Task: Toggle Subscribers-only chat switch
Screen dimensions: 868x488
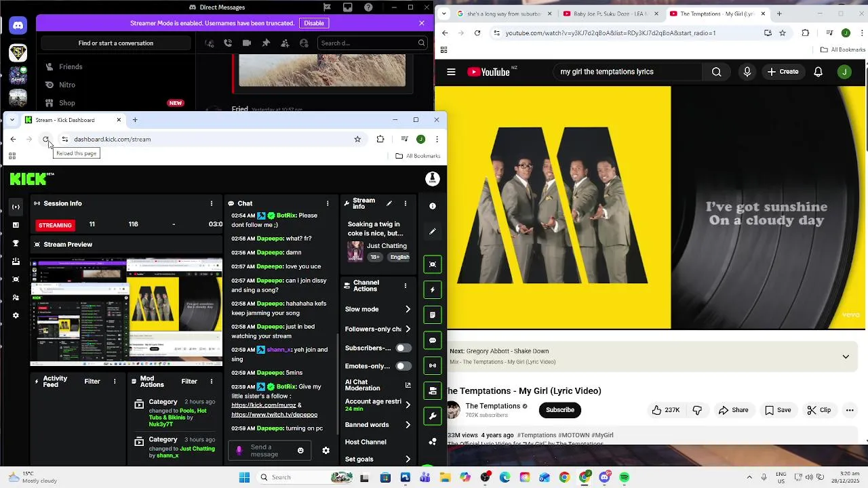Action: click(x=403, y=348)
